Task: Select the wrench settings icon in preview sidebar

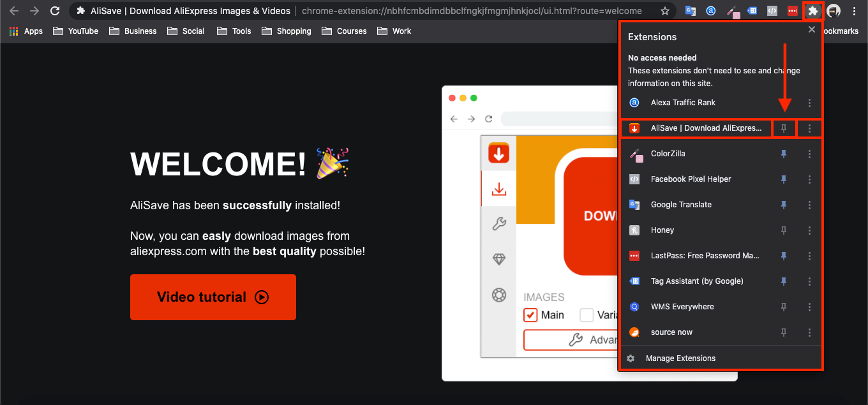Action: coord(498,224)
